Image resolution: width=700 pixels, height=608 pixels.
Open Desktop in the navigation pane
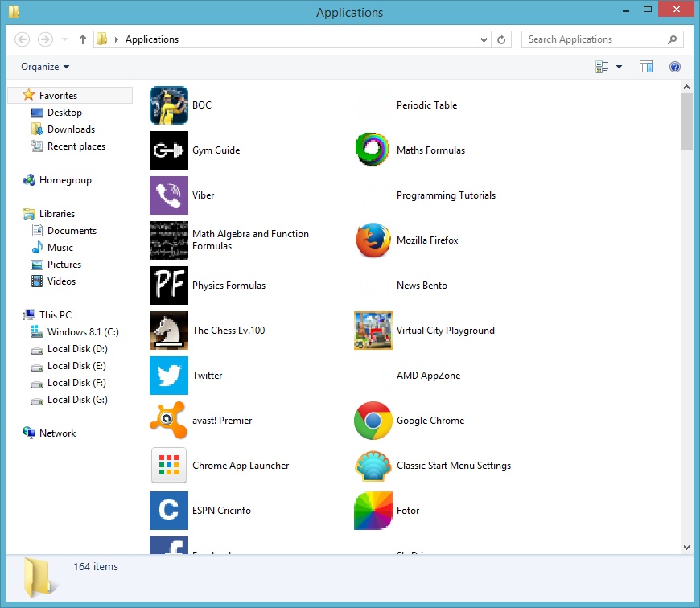(64, 113)
